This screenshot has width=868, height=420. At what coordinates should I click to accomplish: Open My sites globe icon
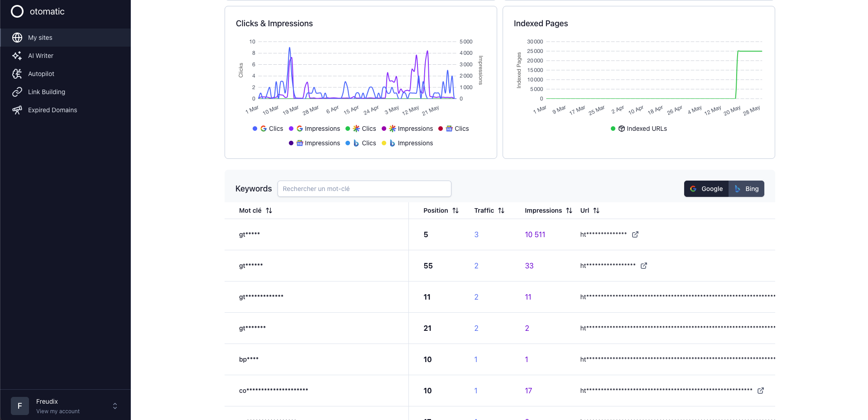pyautogui.click(x=17, y=38)
